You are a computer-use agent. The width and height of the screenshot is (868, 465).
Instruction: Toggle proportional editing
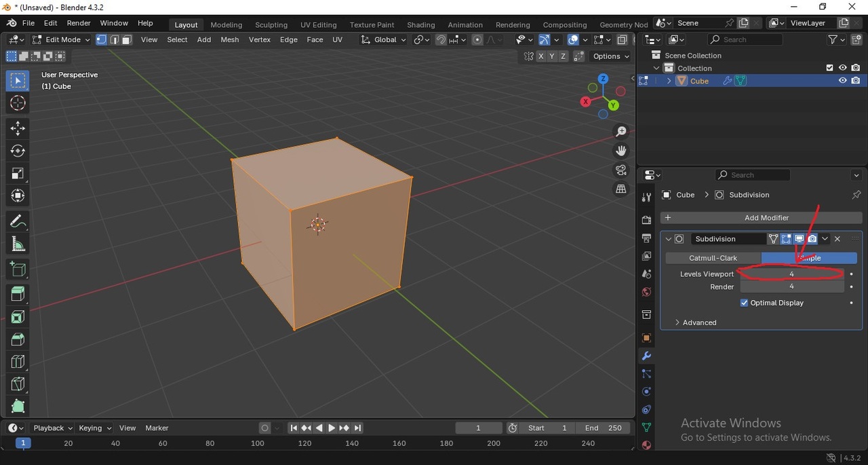point(477,39)
